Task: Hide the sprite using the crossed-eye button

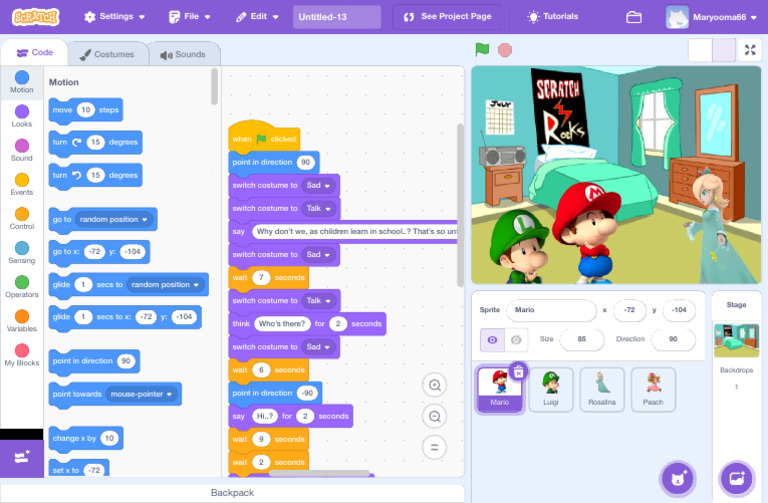Action: 516,339
